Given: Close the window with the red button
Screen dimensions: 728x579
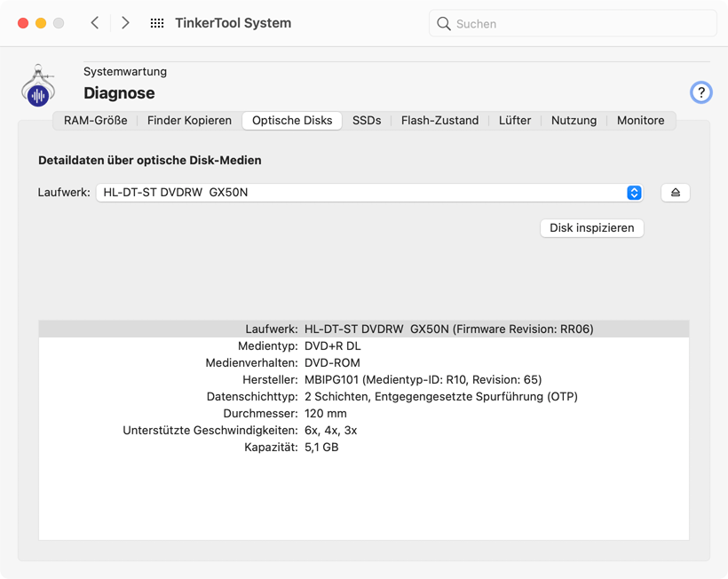Looking at the screenshot, I should pos(23,23).
